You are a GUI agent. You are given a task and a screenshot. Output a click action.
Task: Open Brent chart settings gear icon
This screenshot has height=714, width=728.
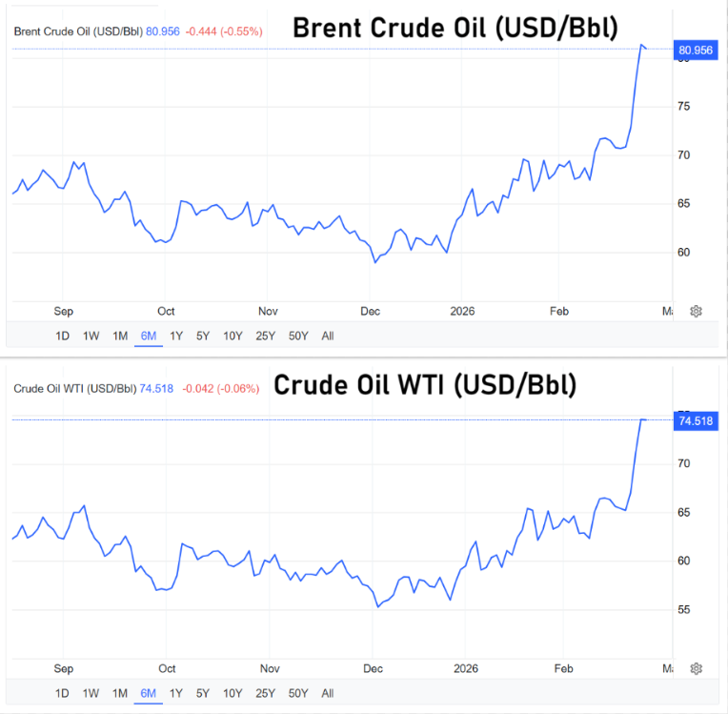pyautogui.click(x=697, y=312)
